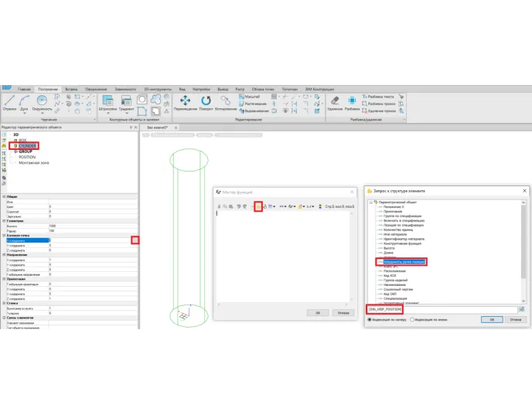This screenshot has width=532, height=415.
Task: Activate the Копирование copy tool
Action: [x=226, y=103]
